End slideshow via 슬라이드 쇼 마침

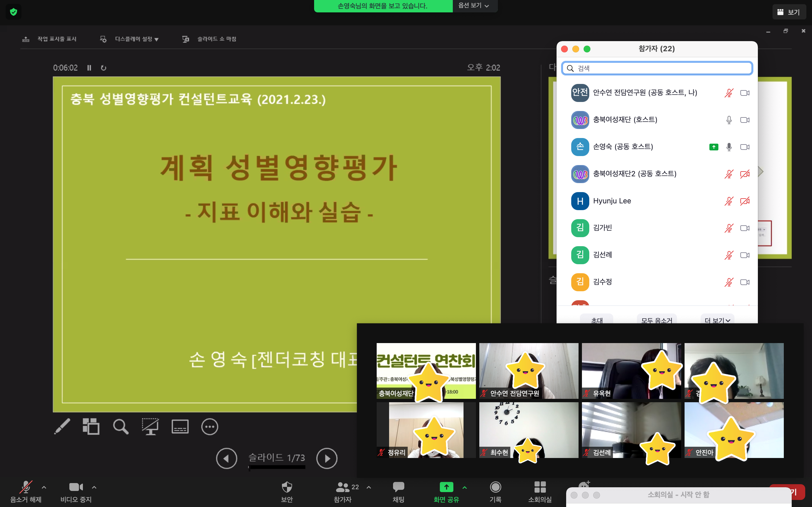217,39
